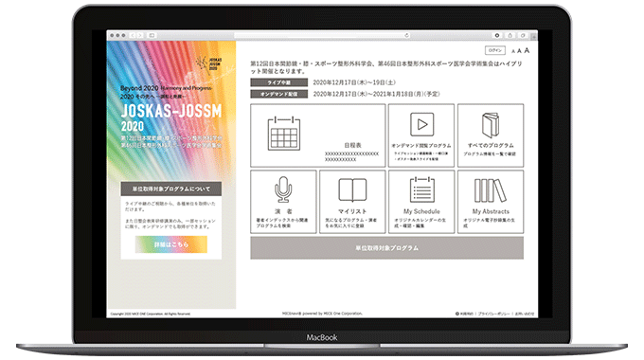Open the オンデマンド play button tile
644x360 pixels.
(x=421, y=135)
